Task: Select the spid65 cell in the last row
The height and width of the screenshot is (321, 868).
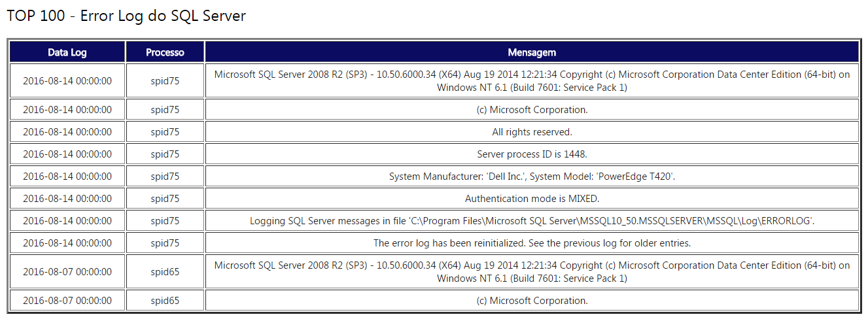Action: coord(165,301)
